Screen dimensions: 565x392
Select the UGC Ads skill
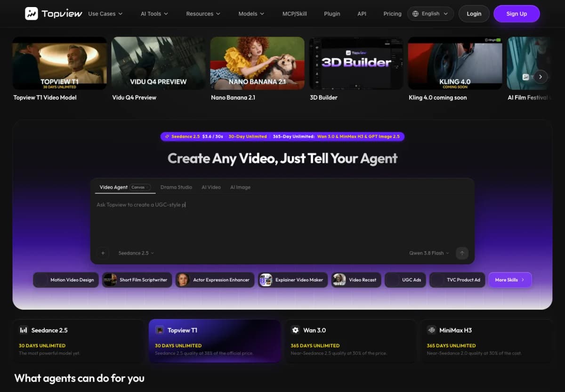pos(405,280)
